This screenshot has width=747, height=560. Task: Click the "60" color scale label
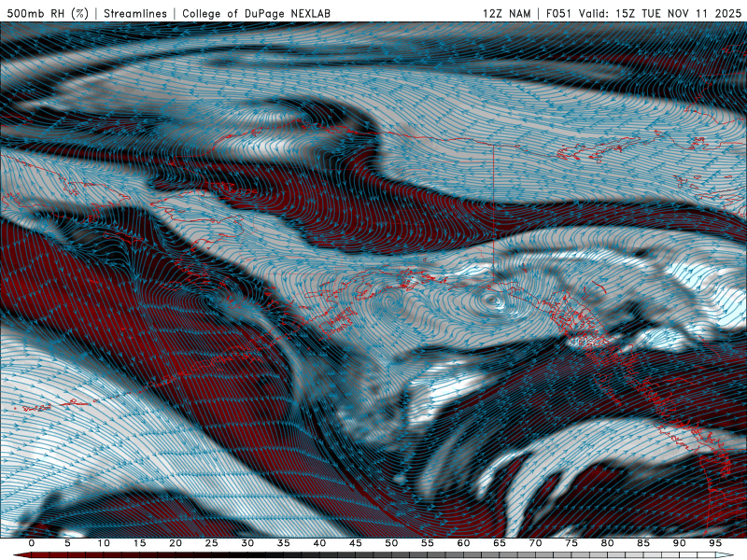click(463, 543)
